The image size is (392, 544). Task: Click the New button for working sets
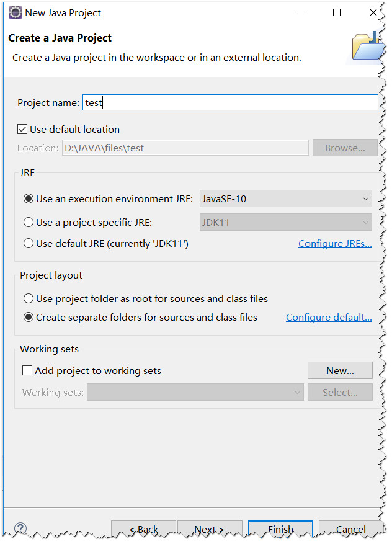340,370
